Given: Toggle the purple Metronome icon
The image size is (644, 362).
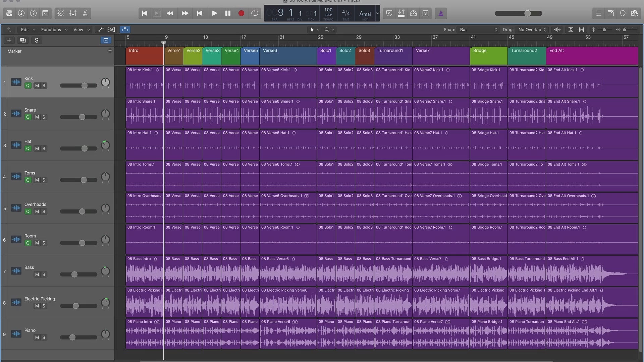Looking at the screenshot, I should 441,13.
